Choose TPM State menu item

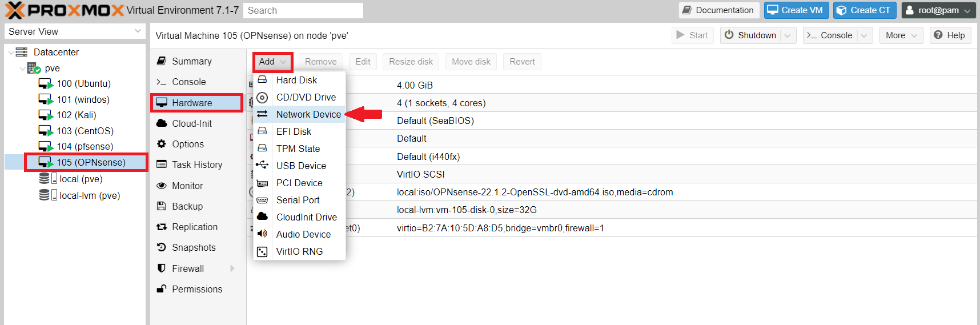click(x=299, y=149)
